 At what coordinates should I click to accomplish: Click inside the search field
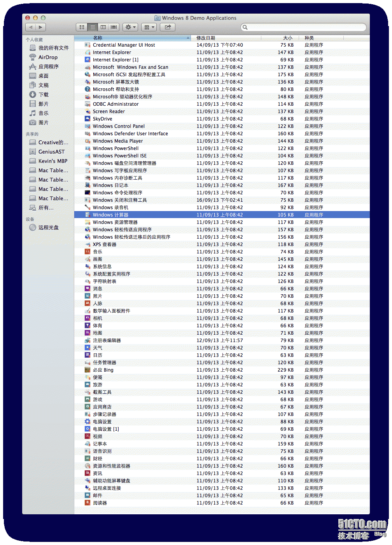coord(303,27)
